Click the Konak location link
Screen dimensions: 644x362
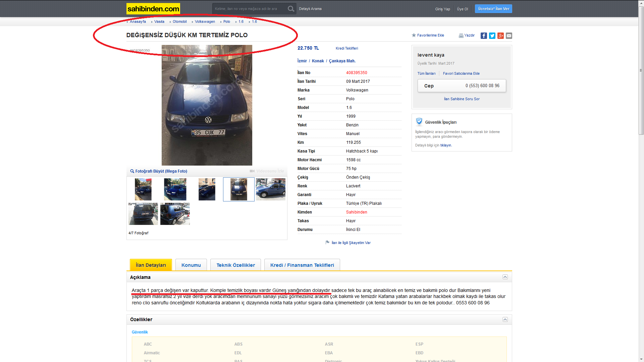[318, 61]
